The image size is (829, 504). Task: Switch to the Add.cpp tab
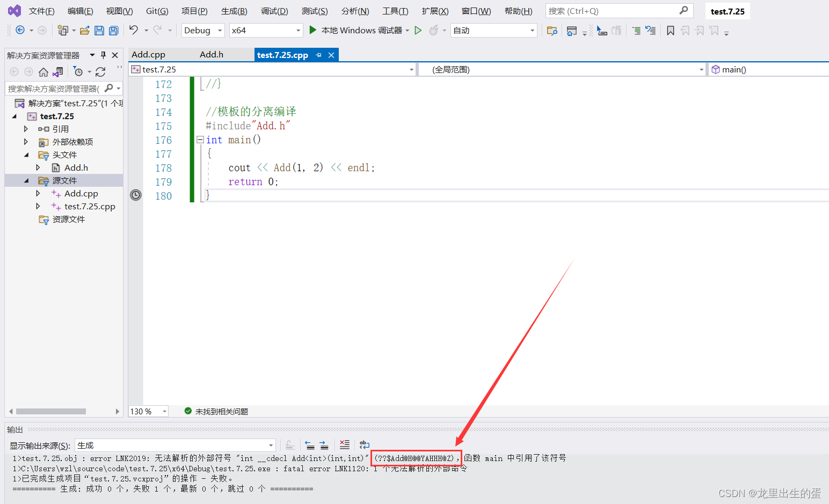149,55
